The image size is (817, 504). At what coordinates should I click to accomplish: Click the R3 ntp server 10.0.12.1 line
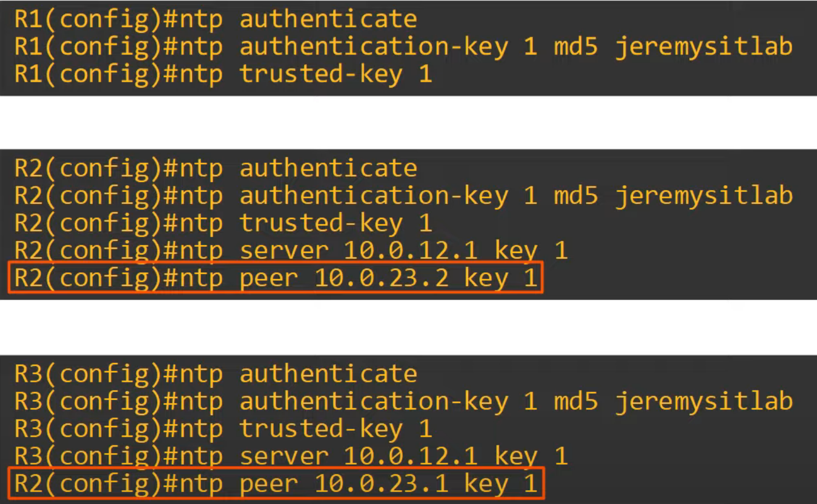291,456
